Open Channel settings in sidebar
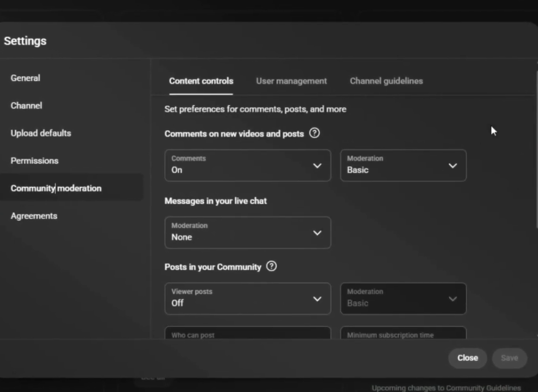This screenshot has height=392, width=538. [26, 106]
